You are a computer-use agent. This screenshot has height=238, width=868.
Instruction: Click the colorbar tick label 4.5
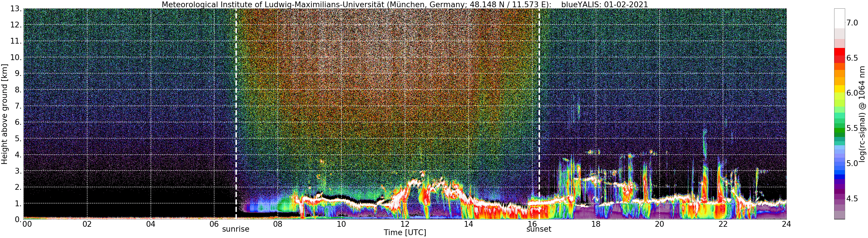coord(852,199)
